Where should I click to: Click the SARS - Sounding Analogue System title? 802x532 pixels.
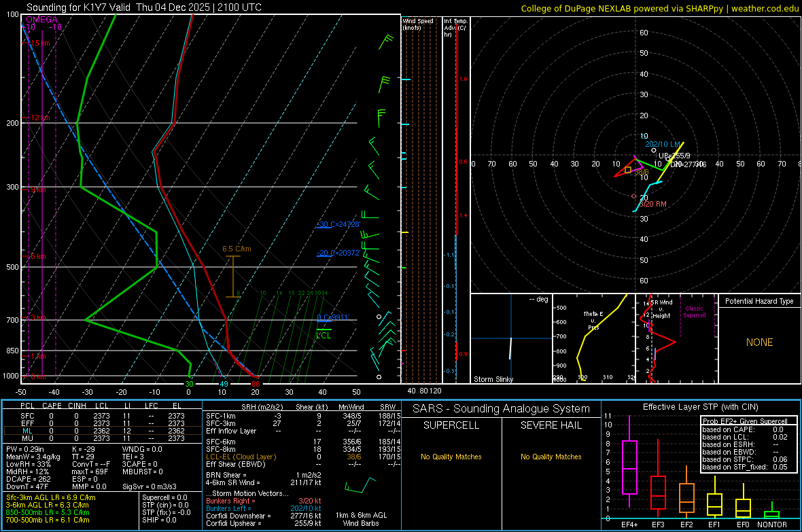pyautogui.click(x=502, y=409)
